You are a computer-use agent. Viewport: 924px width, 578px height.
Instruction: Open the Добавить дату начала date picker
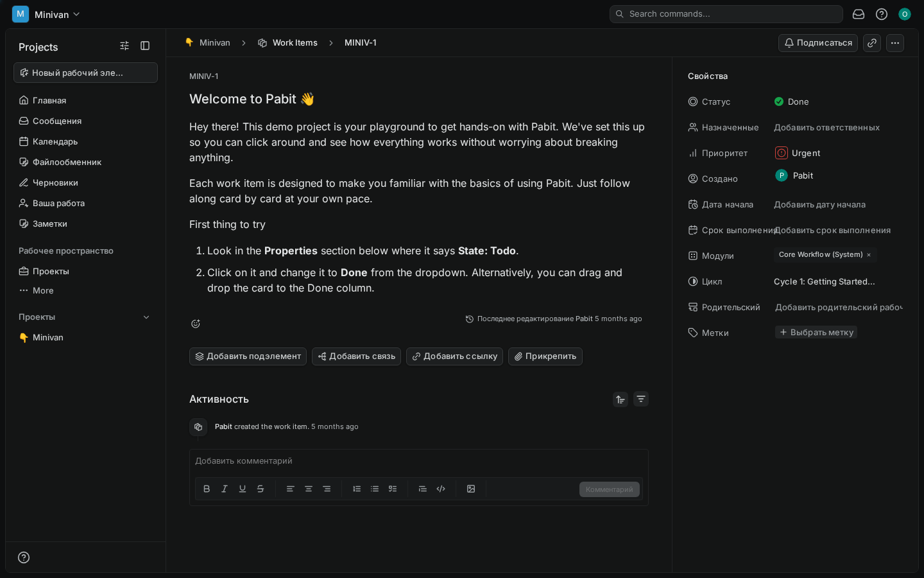click(x=819, y=204)
